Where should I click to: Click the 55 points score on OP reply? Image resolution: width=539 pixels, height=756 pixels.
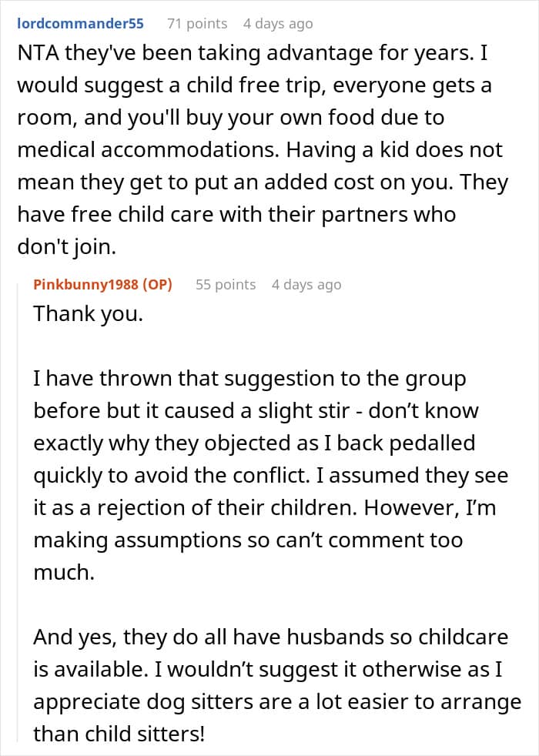click(x=226, y=285)
